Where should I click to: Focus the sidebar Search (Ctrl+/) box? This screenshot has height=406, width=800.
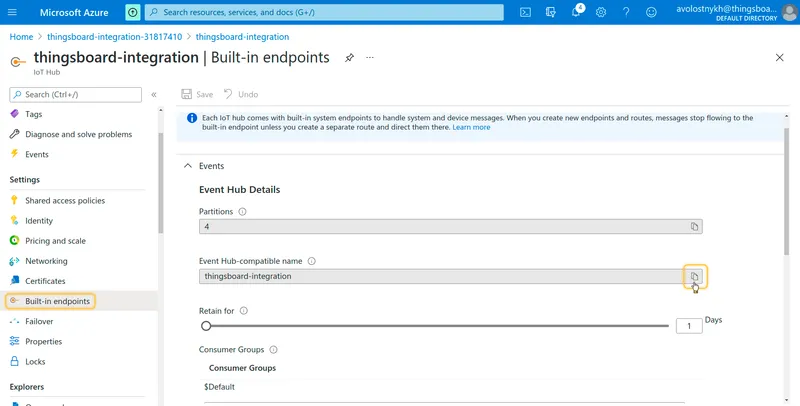point(76,94)
